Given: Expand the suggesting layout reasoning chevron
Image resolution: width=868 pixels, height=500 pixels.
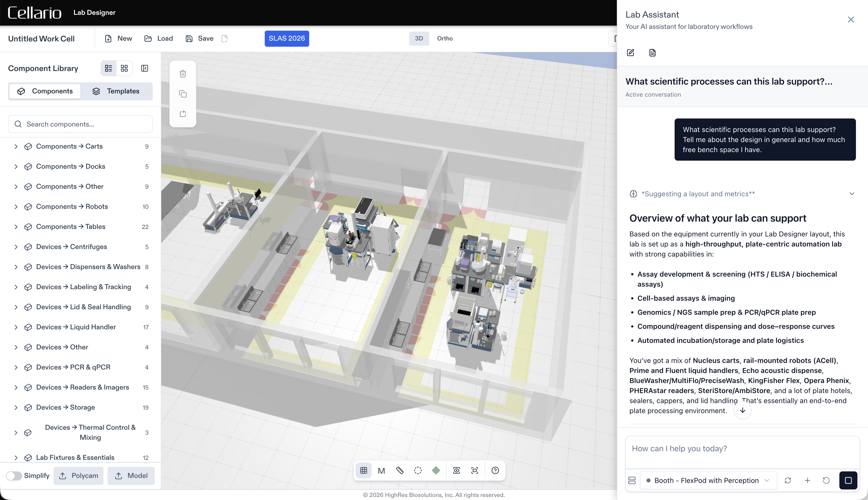Looking at the screenshot, I should pos(851,194).
